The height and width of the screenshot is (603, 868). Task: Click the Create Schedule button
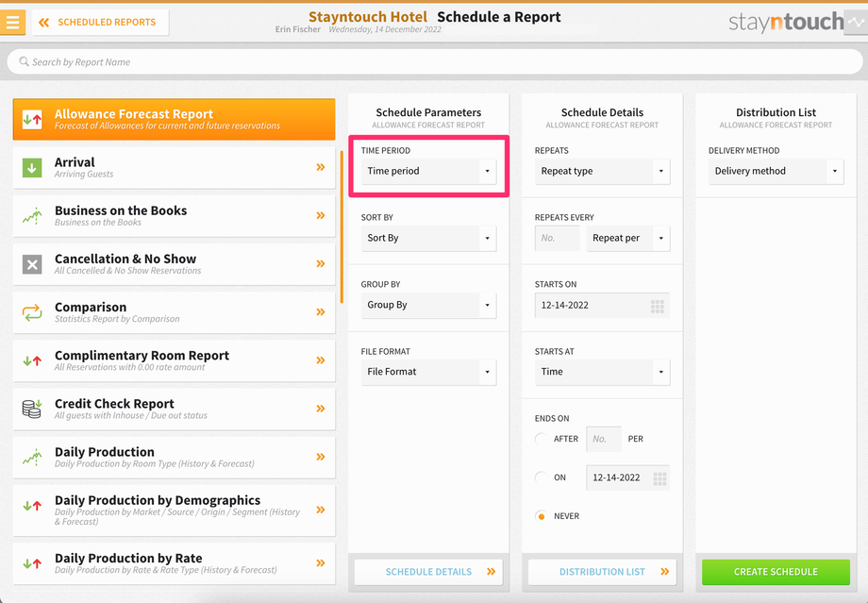776,572
